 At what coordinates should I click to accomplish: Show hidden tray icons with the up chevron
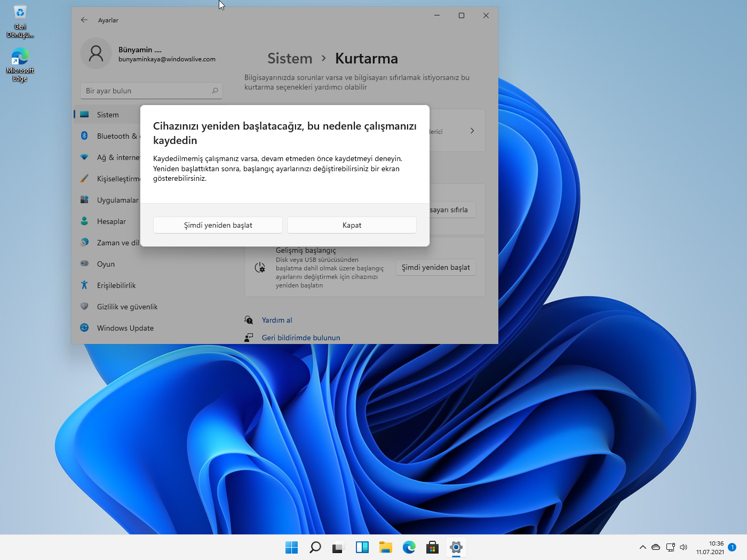pos(642,547)
